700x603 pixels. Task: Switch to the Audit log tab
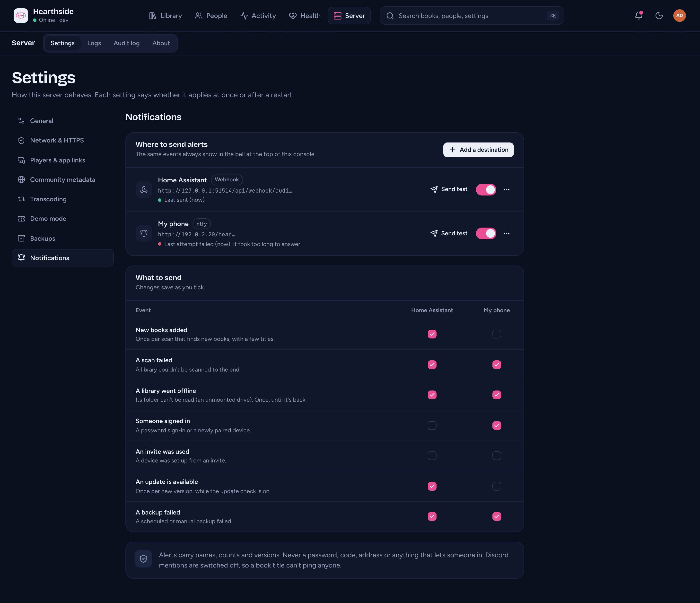pos(127,43)
